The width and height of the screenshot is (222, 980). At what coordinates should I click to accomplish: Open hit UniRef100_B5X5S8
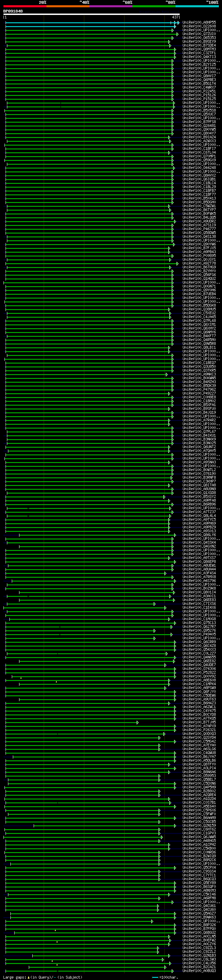pyautogui.click(x=199, y=110)
